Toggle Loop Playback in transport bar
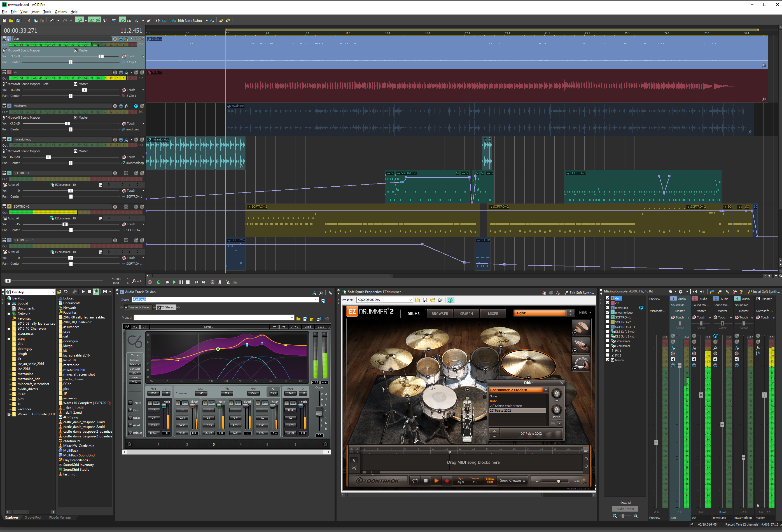This screenshot has width=782, height=532. [x=158, y=282]
